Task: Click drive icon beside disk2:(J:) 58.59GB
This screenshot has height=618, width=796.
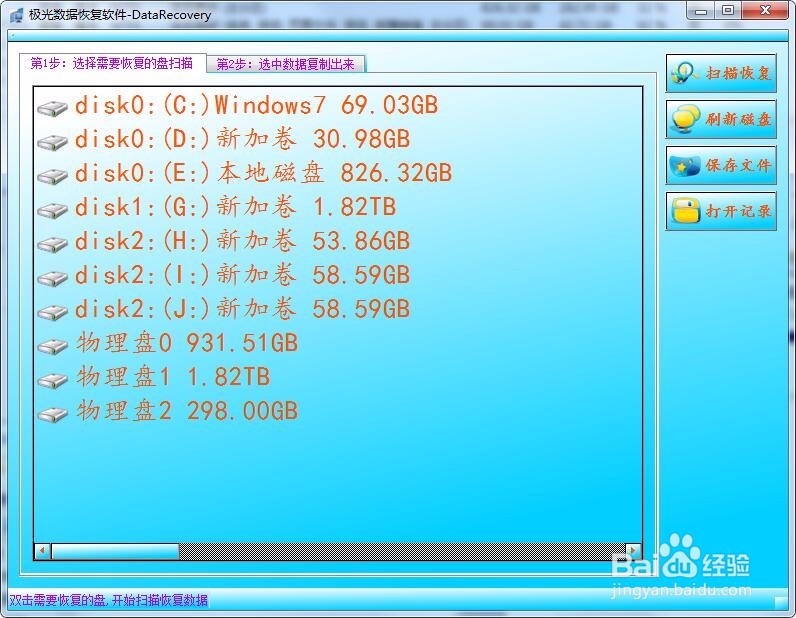Action: (53, 312)
